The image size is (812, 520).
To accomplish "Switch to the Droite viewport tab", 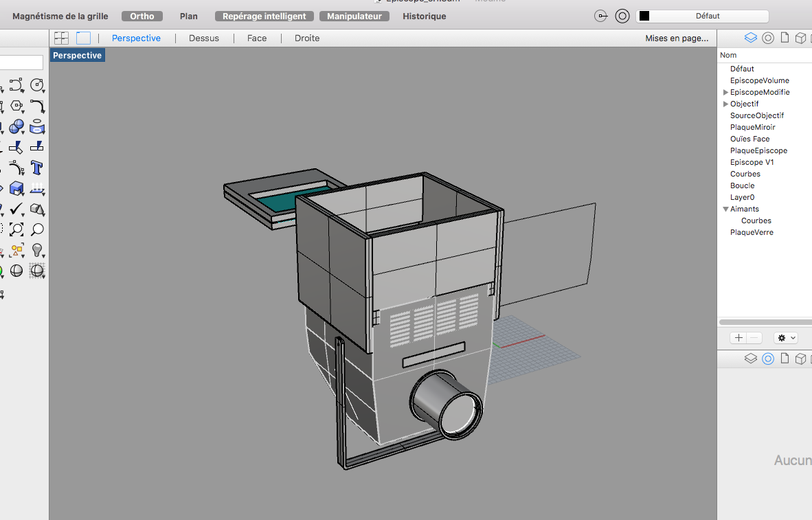I will coord(307,38).
